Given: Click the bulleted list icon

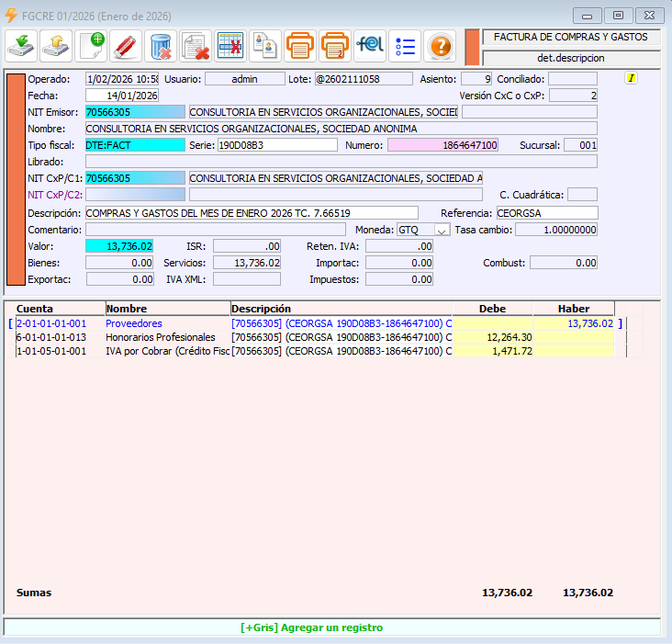Looking at the screenshot, I should [x=405, y=45].
